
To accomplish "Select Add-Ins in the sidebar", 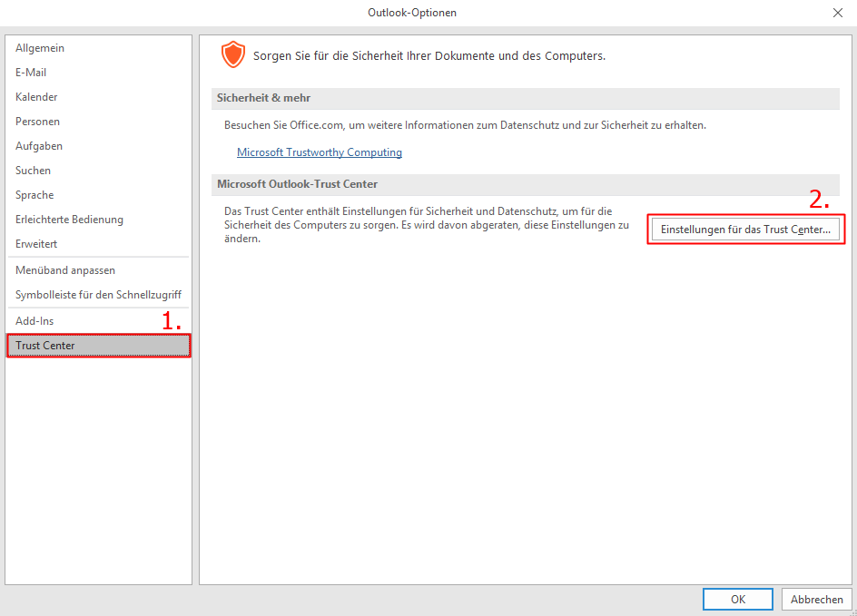I will tap(34, 321).
